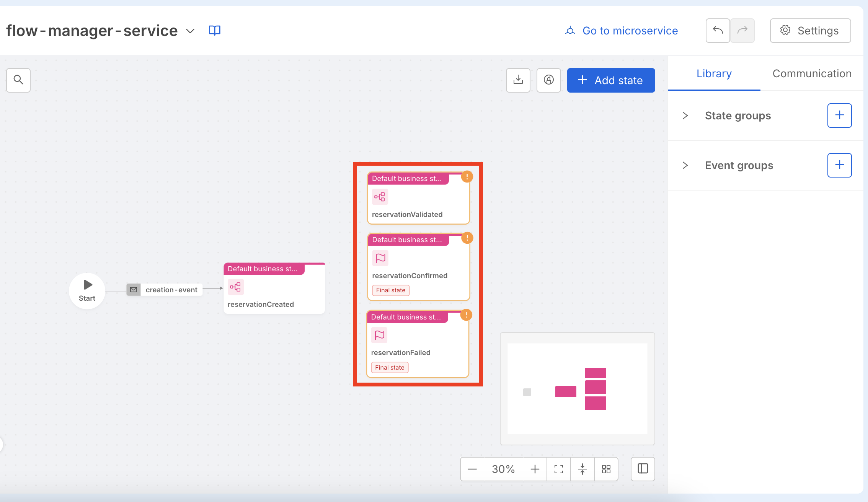Image resolution: width=868 pixels, height=502 pixels.
Task: Toggle the documentation book icon beside title
Action: point(214,30)
